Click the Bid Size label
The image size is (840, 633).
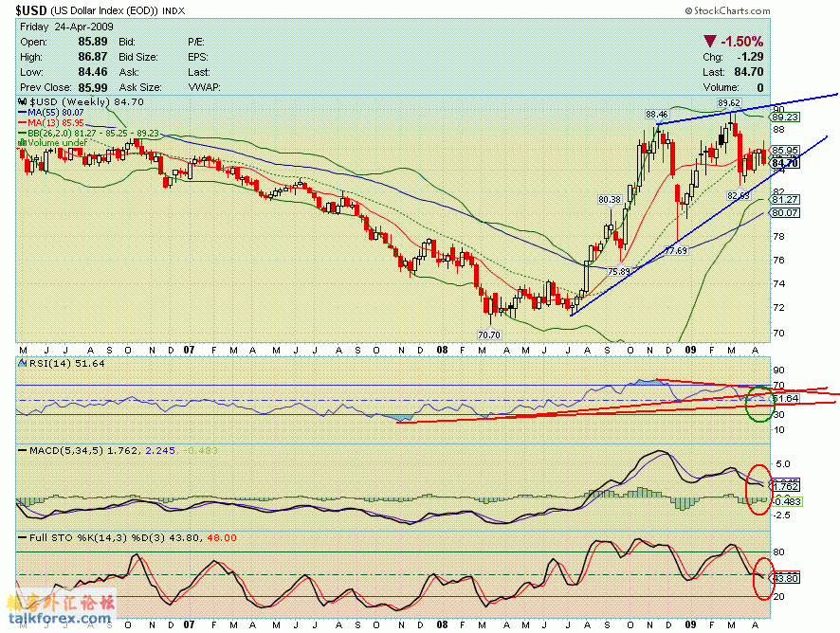(x=138, y=57)
